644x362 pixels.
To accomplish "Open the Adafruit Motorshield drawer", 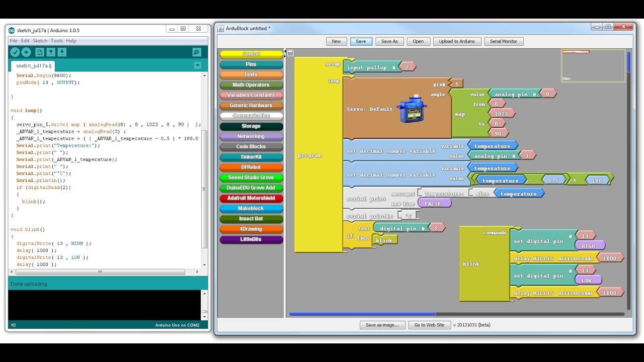I will (251, 198).
